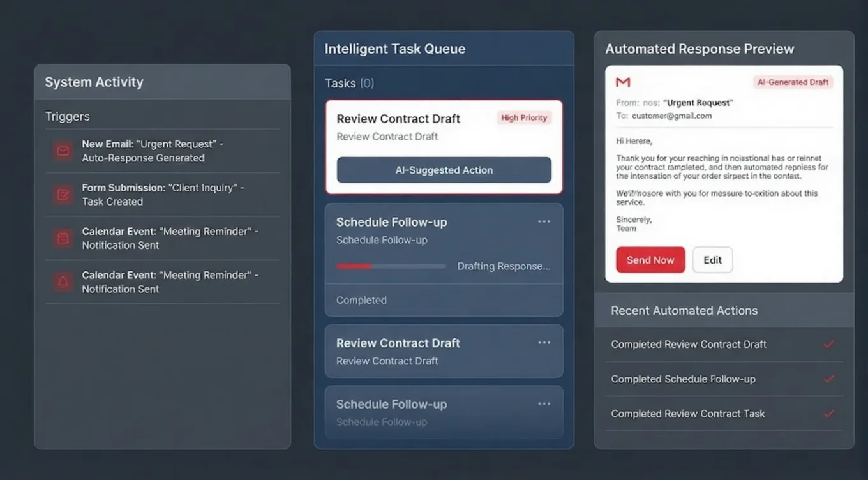Expand options on the faded Schedule Follow-up card
This screenshot has width=868, height=480.
544,404
